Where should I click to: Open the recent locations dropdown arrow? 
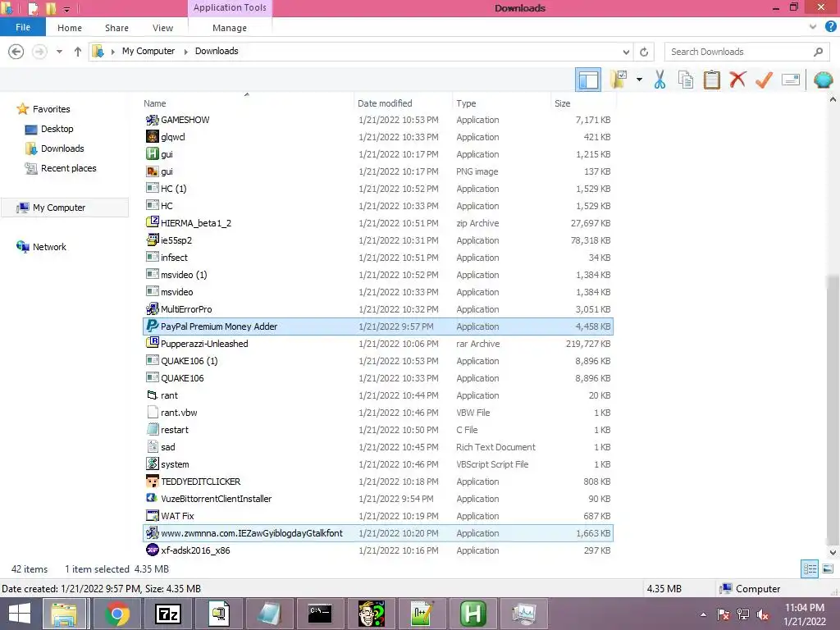tap(59, 52)
